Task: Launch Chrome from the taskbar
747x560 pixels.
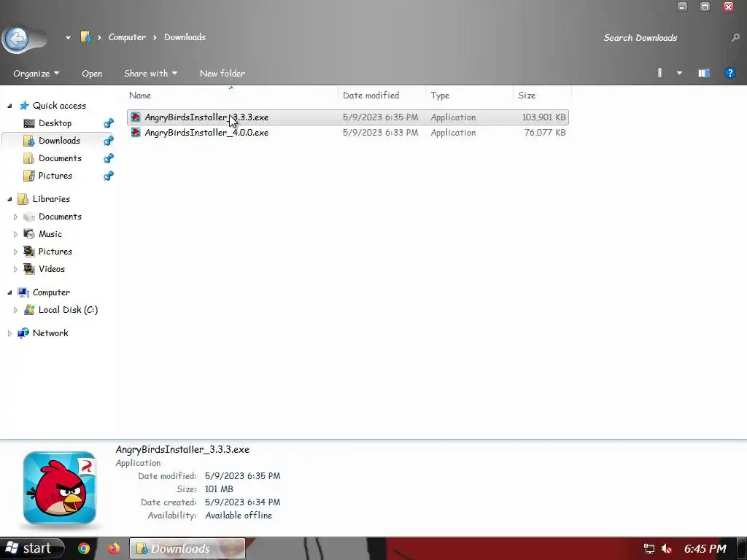Action: coord(84,548)
